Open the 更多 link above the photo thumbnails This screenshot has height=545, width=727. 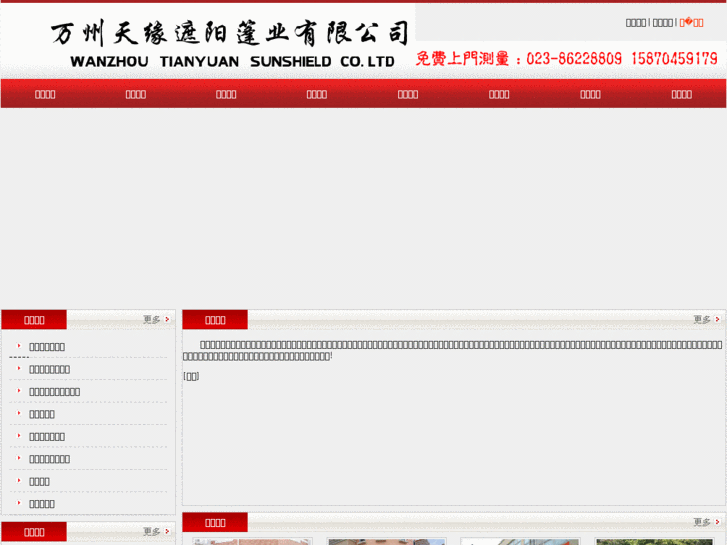(707, 522)
